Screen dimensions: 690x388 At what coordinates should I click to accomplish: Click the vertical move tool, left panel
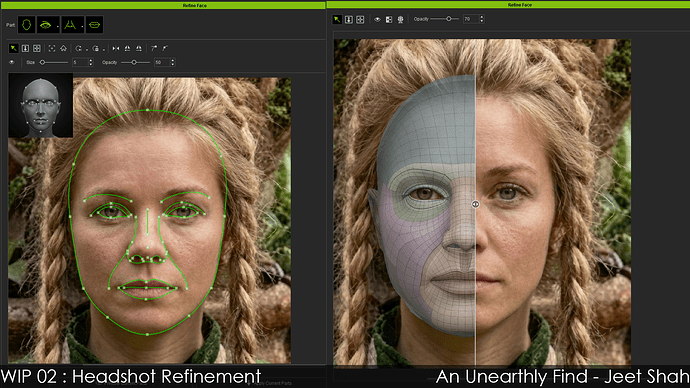point(25,48)
